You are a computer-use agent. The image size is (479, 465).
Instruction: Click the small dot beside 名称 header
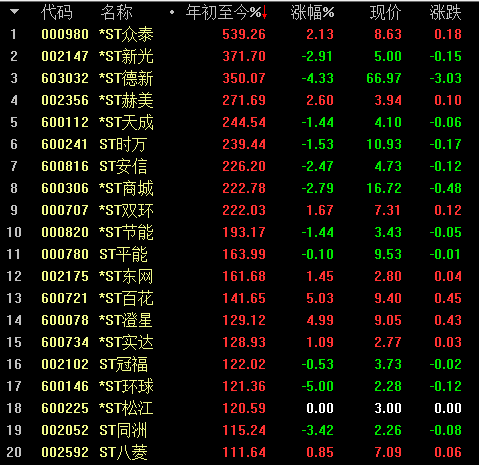point(172,12)
